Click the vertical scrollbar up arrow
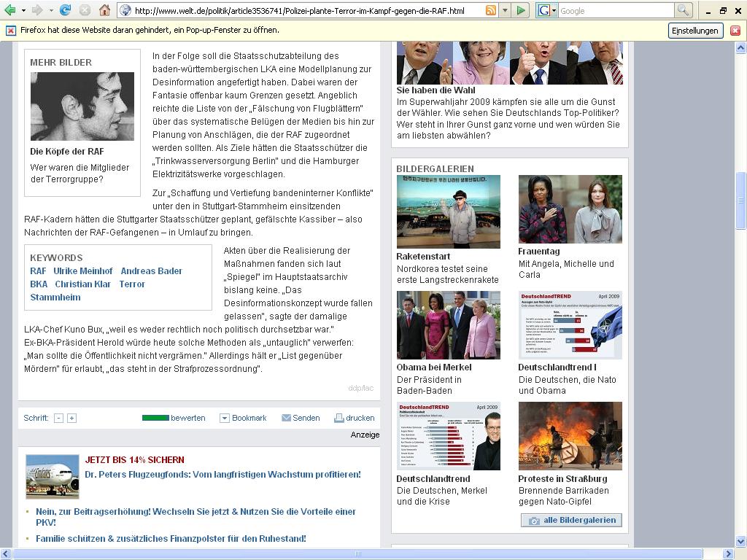Viewport: 747px width, 560px height. click(741, 47)
